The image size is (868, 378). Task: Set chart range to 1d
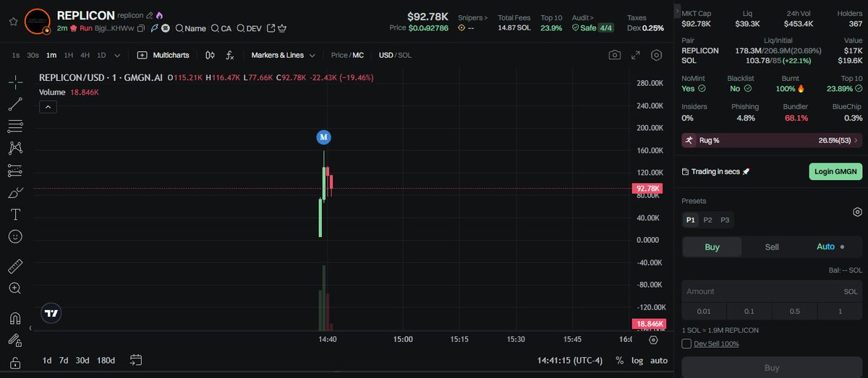(47, 360)
